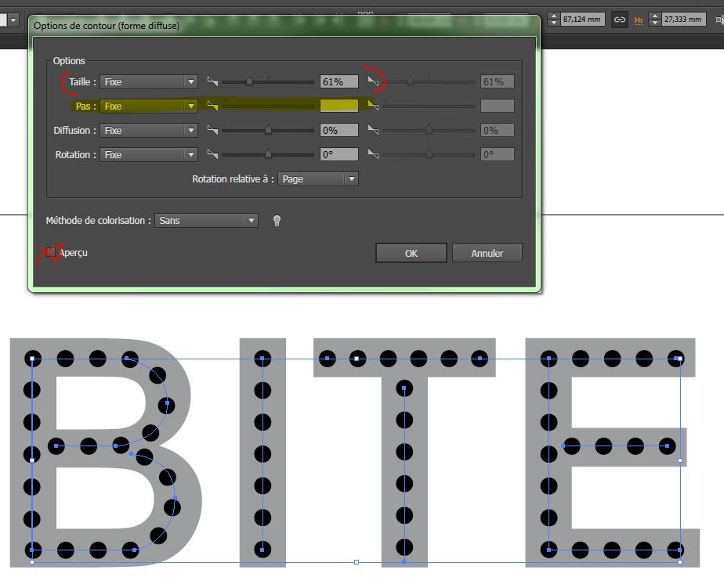The height and width of the screenshot is (588, 724).
Task: Expand the Diffusion Fixe dropdown
Action: click(x=148, y=131)
